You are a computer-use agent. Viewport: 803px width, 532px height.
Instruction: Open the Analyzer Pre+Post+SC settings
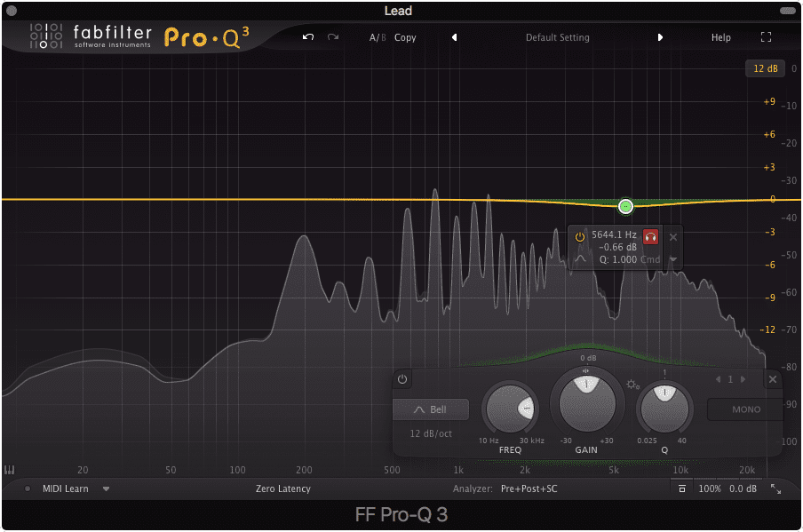[529, 488]
